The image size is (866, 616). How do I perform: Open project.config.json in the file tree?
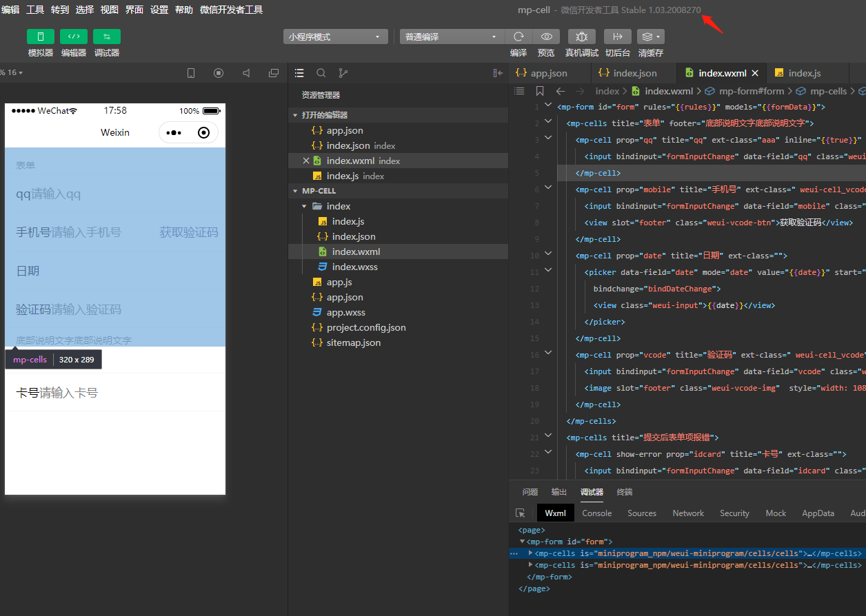[x=366, y=327]
